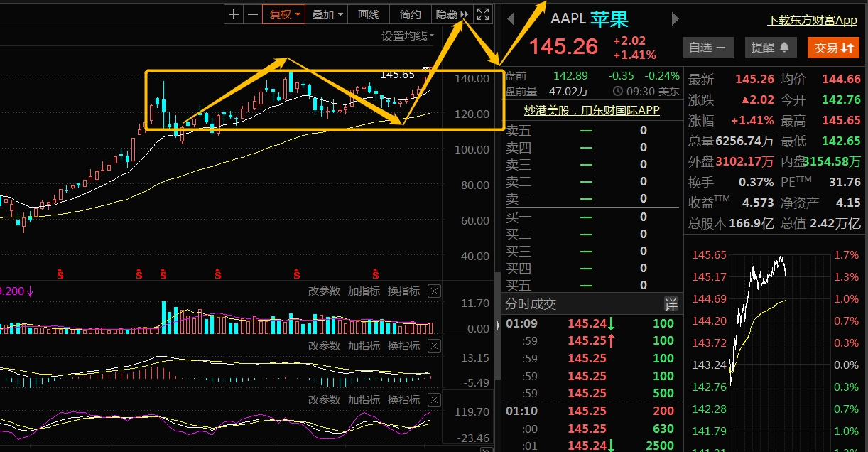Click 加指标 in the MACD indicator panel
Image resolution: width=868 pixels, height=452 pixels.
pos(364,346)
